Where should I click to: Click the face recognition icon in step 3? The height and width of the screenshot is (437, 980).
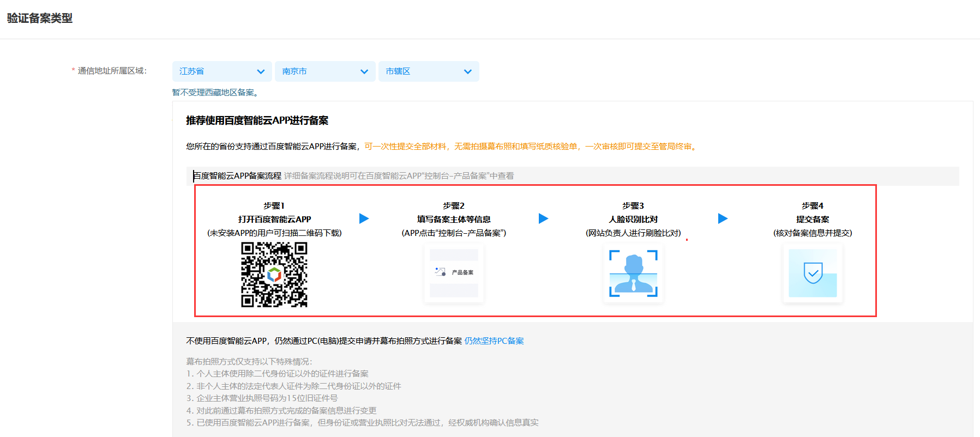pos(633,273)
